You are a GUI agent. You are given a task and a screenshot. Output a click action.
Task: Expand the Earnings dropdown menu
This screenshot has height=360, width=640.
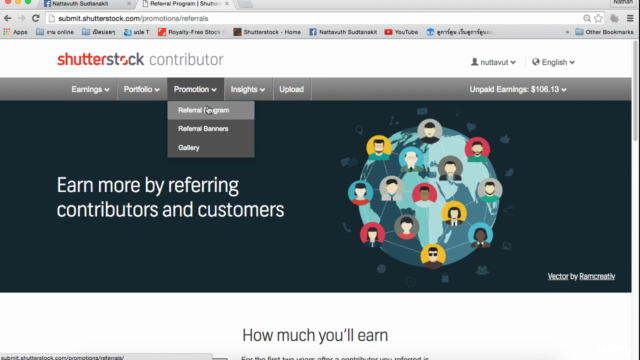tap(90, 89)
